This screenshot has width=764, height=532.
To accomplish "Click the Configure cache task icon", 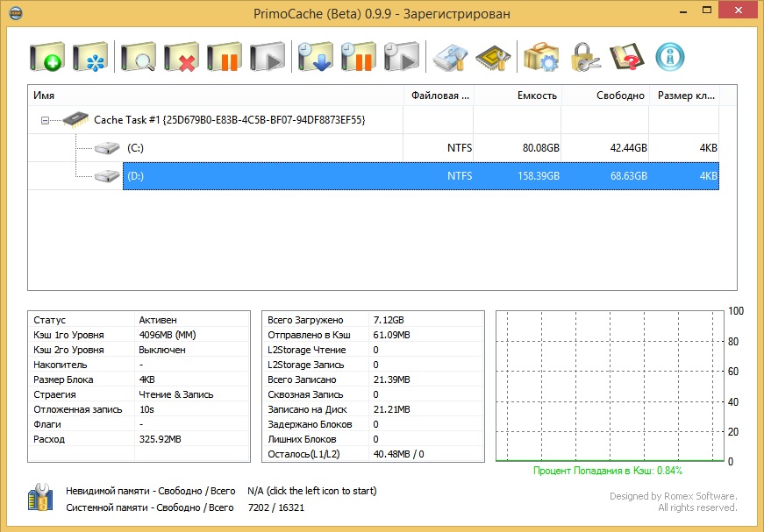I will point(90,57).
